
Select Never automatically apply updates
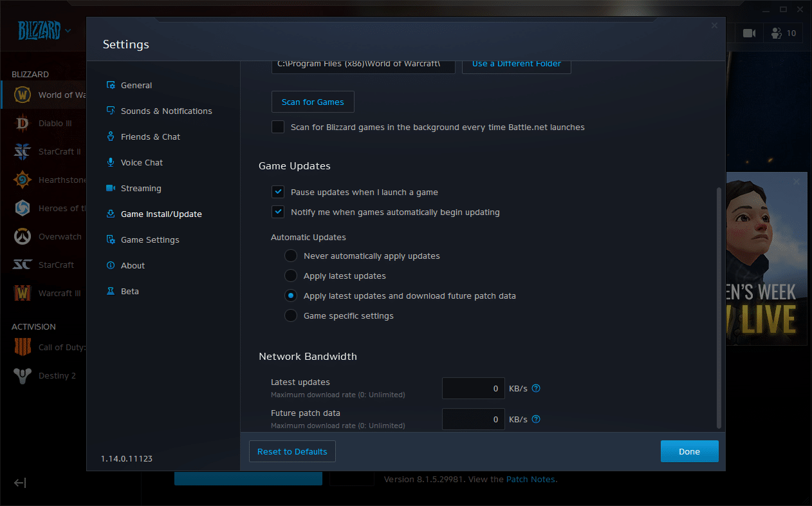[x=291, y=256]
